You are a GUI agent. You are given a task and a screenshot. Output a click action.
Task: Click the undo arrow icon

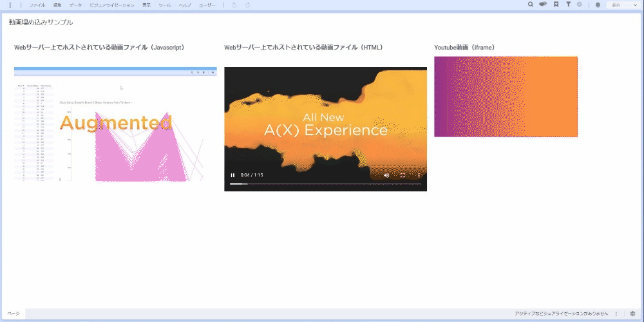pos(234,5)
